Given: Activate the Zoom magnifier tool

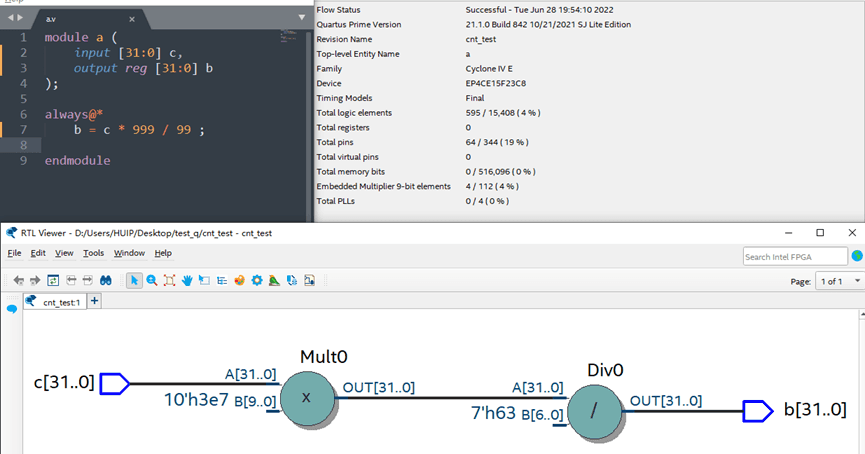Looking at the screenshot, I should tap(152, 281).
